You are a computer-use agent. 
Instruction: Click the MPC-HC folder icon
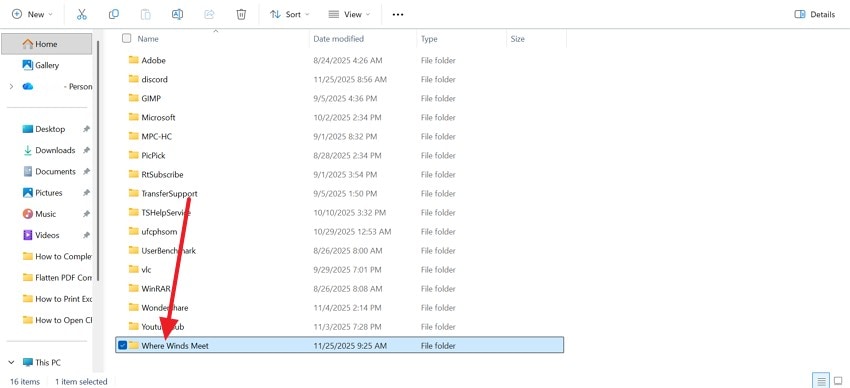133,136
